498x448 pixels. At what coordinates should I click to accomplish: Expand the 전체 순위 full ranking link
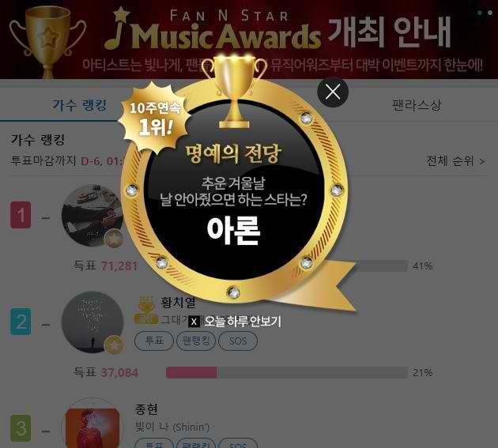pyautogui.click(x=455, y=160)
